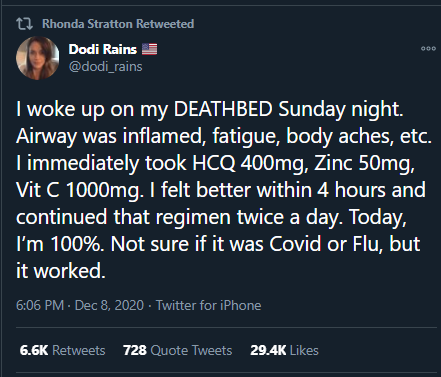Open Dodi Rains profile picture
The image size is (441, 377).
click(x=38, y=58)
